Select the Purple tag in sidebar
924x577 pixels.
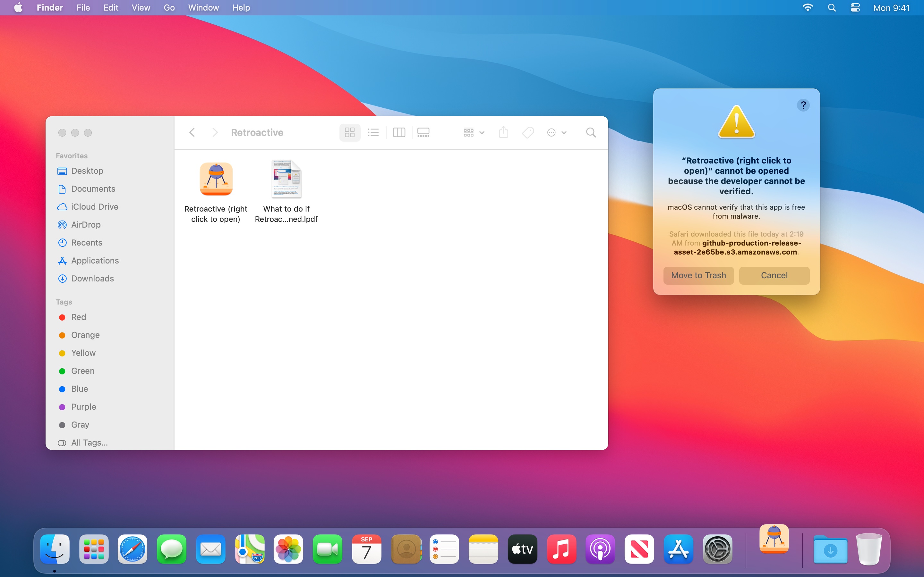[83, 406]
